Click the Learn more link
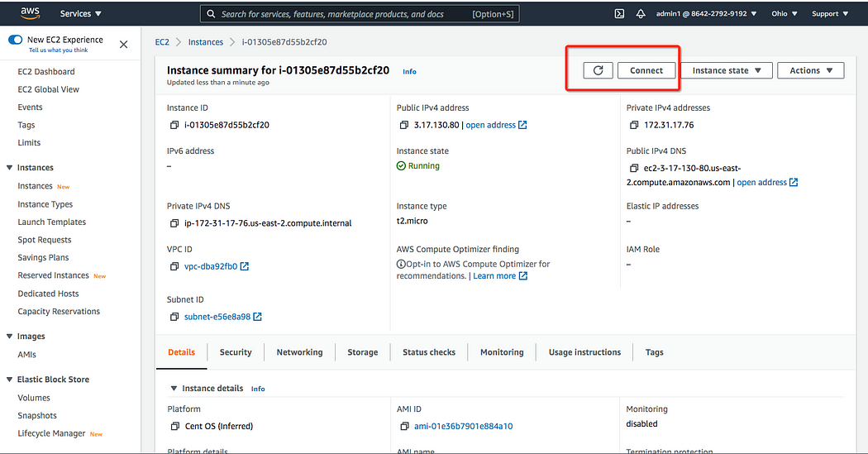 pyautogui.click(x=494, y=275)
